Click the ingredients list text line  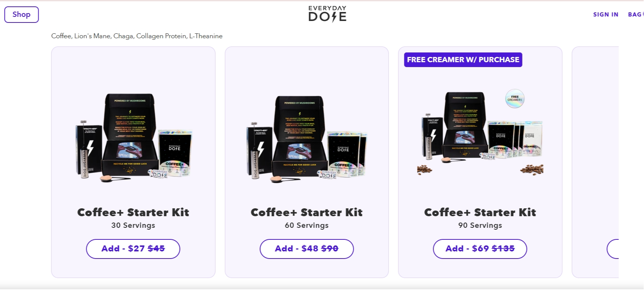(137, 36)
